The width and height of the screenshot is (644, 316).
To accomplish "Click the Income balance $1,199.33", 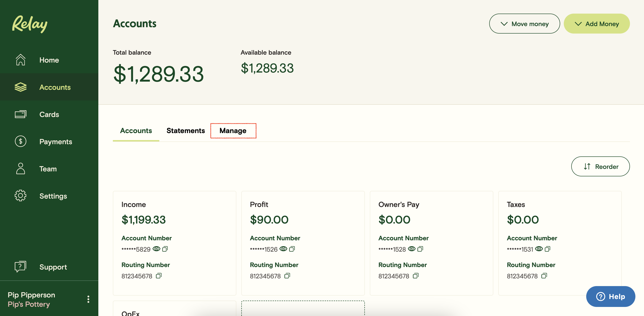I will pos(143,220).
